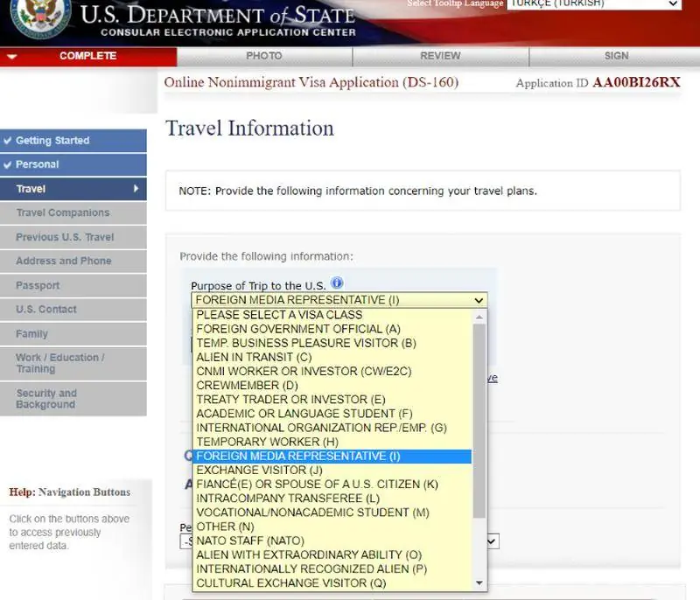Click the red arrow on the COMPLETE tab

point(11,56)
